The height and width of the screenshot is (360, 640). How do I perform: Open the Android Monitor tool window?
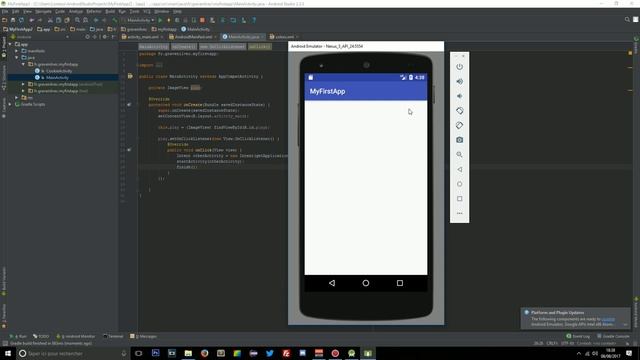[76, 336]
